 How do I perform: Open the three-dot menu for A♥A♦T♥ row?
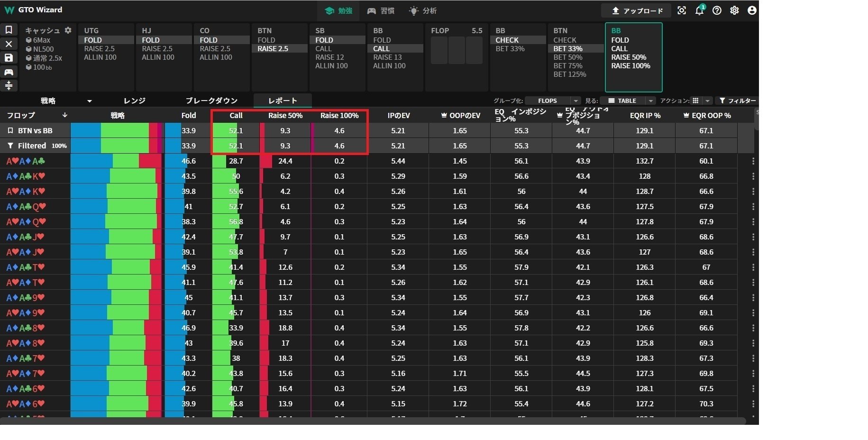(753, 283)
